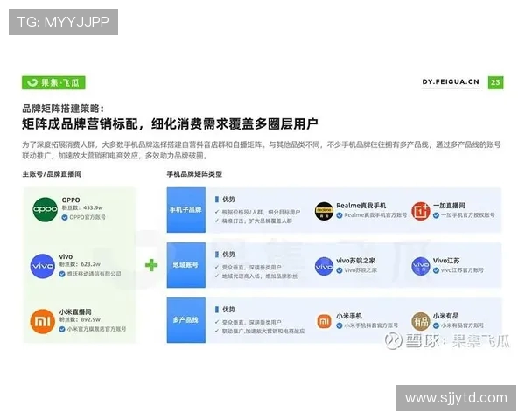This screenshot has height=420, width=525.
Task: Click the OPPO account name
Action: pos(71,200)
